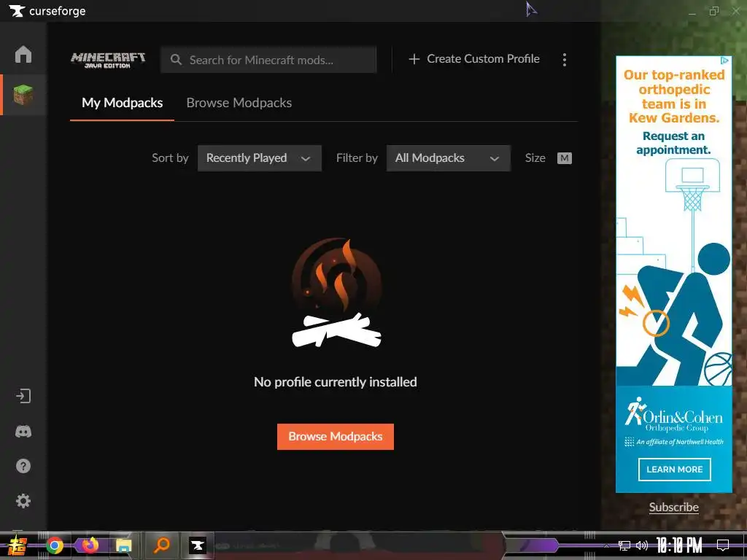
Task: Click the Orlin & Cohen ad illustration
Action: click(x=673, y=271)
